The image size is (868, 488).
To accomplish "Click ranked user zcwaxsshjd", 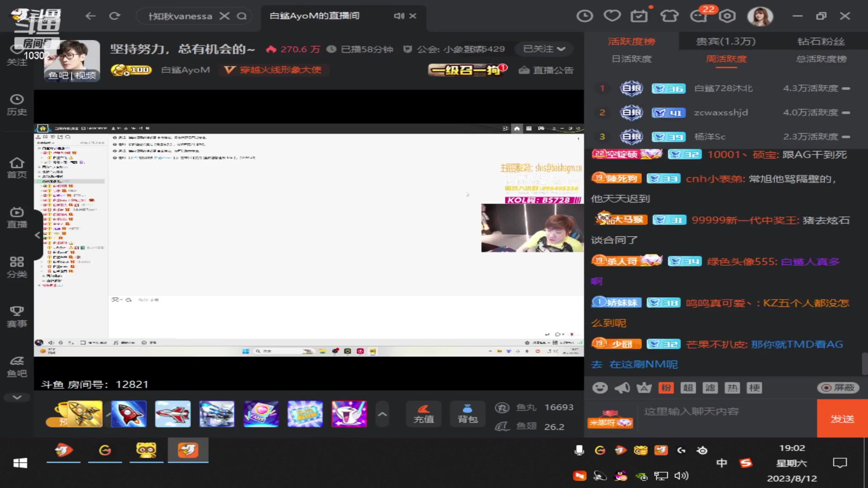I will pos(721,112).
